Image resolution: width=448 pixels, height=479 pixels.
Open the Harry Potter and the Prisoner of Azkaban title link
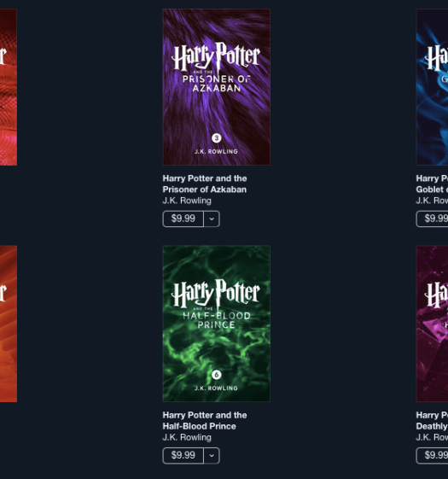point(205,184)
